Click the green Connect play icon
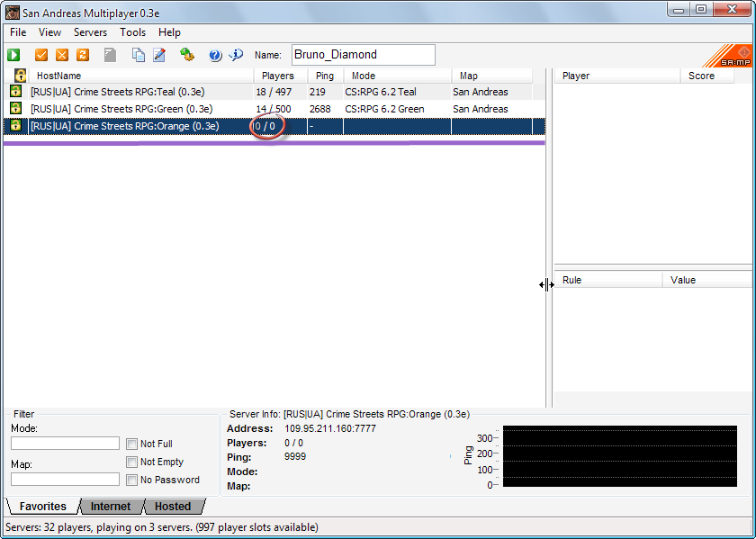The height and width of the screenshot is (539, 756). 13,55
